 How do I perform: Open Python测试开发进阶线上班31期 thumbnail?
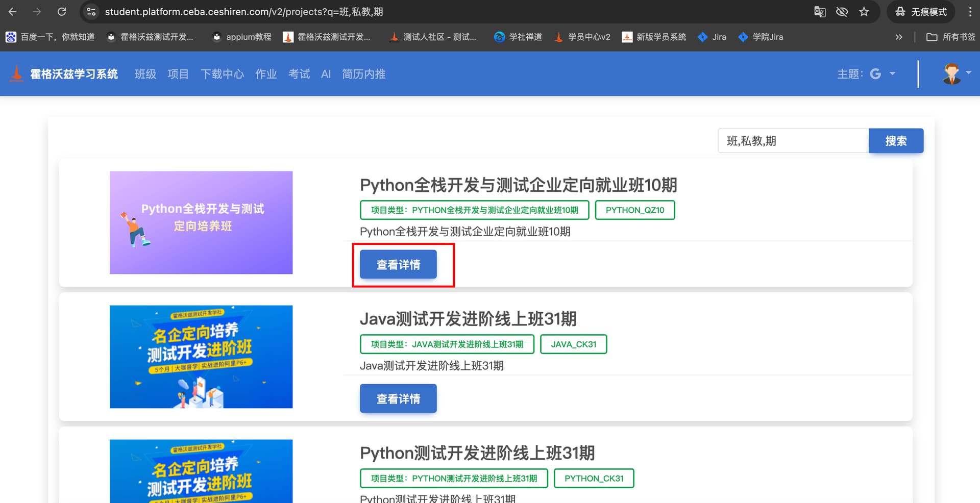tap(201, 471)
